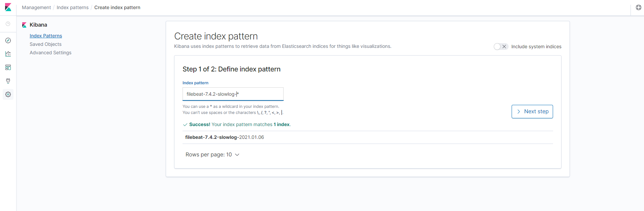Viewport: 644px width, 211px height.
Task: Click the Include system indices label
Action: (x=536, y=47)
